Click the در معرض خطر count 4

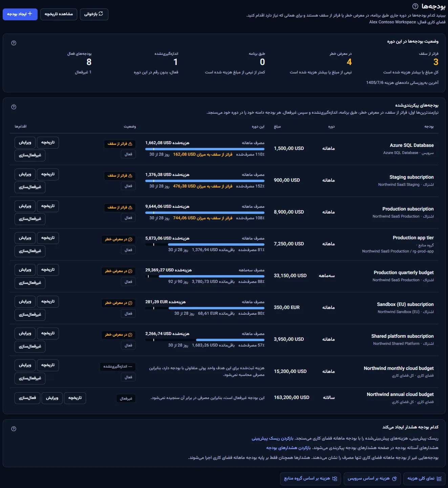[349, 62]
